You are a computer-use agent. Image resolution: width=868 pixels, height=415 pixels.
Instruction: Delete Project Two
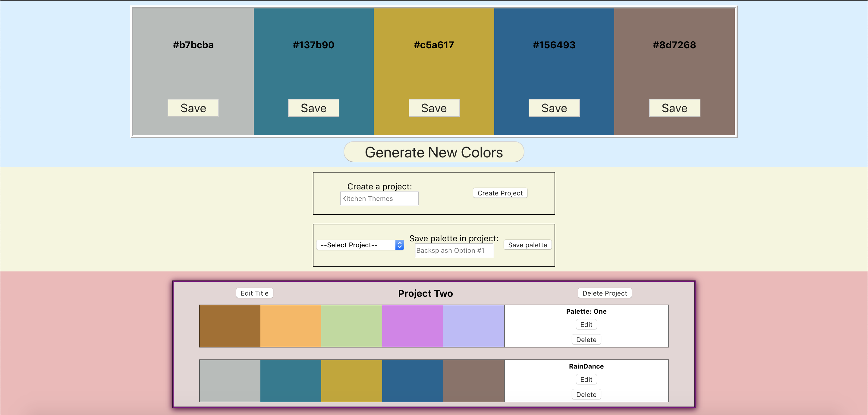[x=605, y=293]
